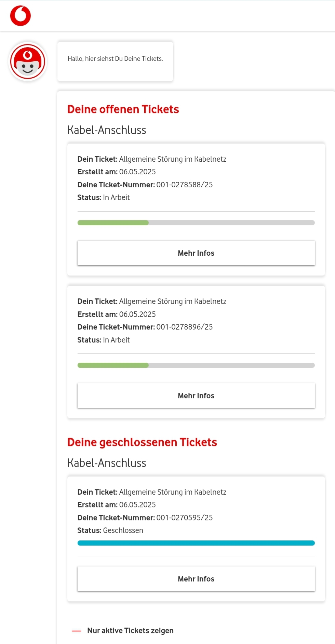Click ticket number 001-0270595/25

pos(184,518)
